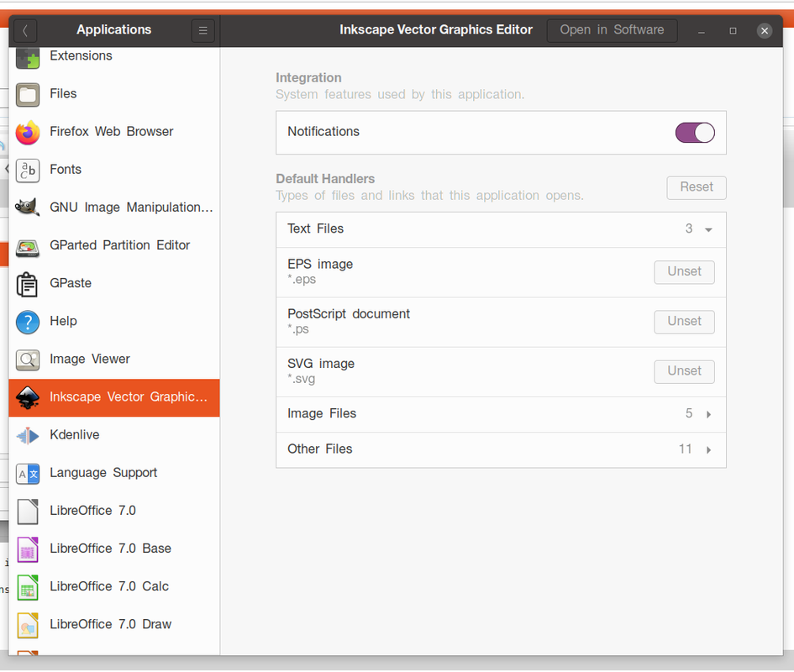Click the LibreOffice 7.0 Calc icon
This screenshot has height=672, width=794.
28,587
